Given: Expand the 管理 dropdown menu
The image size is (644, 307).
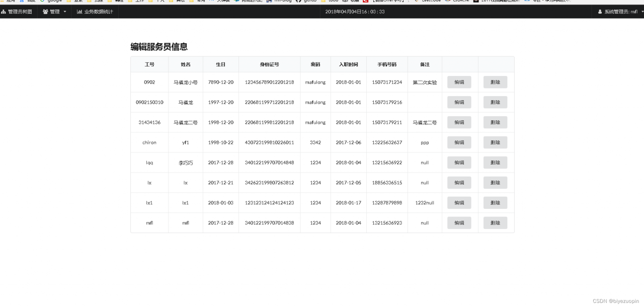Looking at the screenshot, I should tap(54, 12).
